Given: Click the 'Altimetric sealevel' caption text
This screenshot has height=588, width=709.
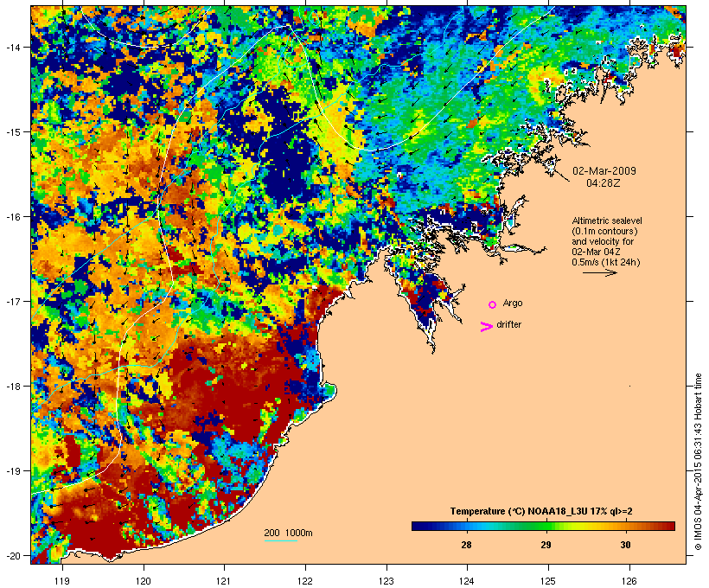Looking at the screenshot, I should coord(607,220).
